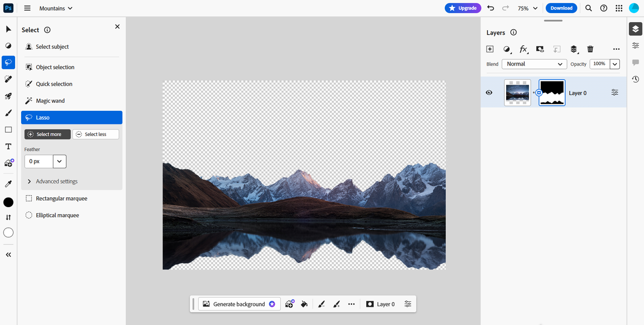Add an adjustment layer in Layers panel
The image size is (644, 325).
pyautogui.click(x=507, y=49)
